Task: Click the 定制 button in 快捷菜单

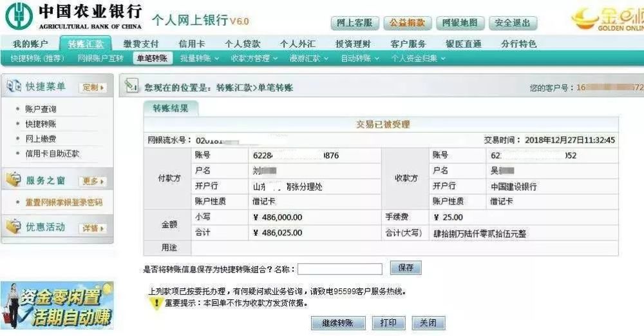Action: click(93, 87)
